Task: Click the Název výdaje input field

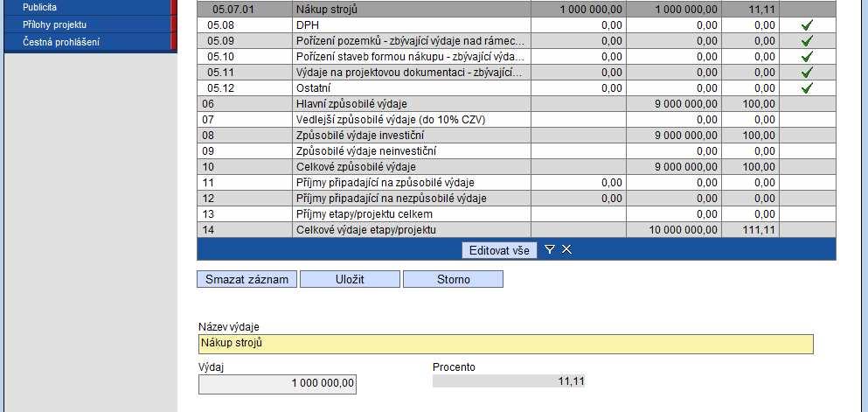Action: point(506,344)
